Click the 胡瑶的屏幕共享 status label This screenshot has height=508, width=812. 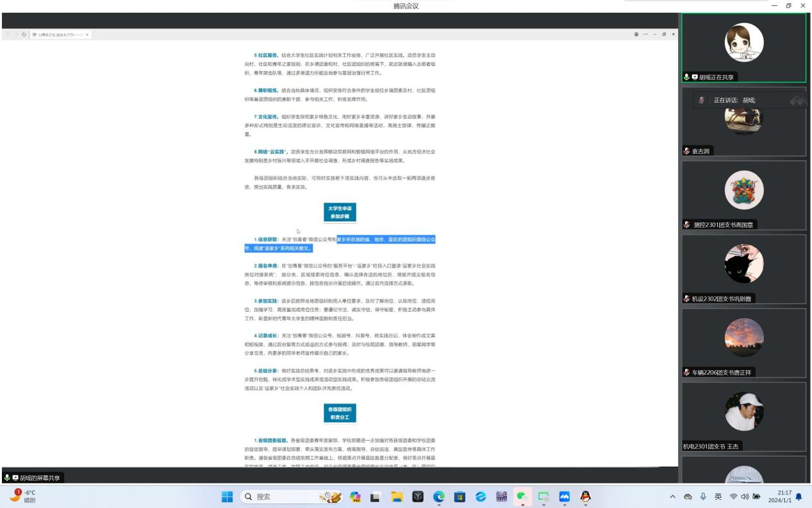click(x=32, y=478)
